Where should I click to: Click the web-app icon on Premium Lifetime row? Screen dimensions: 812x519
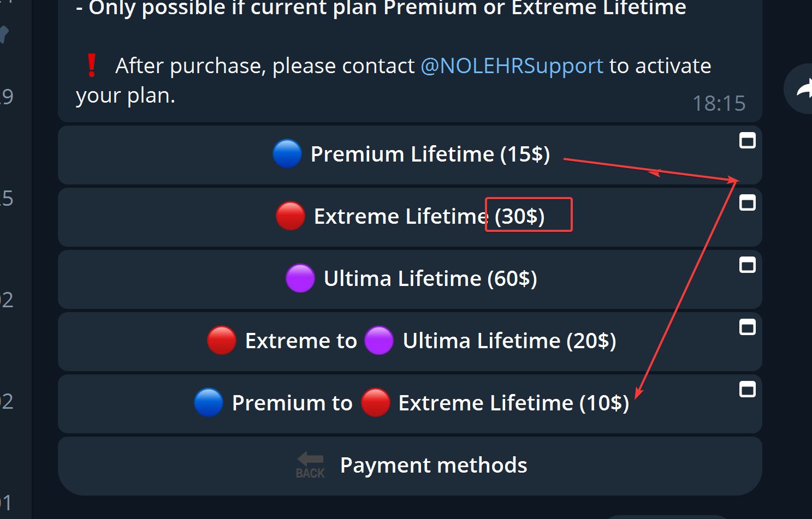(x=747, y=141)
